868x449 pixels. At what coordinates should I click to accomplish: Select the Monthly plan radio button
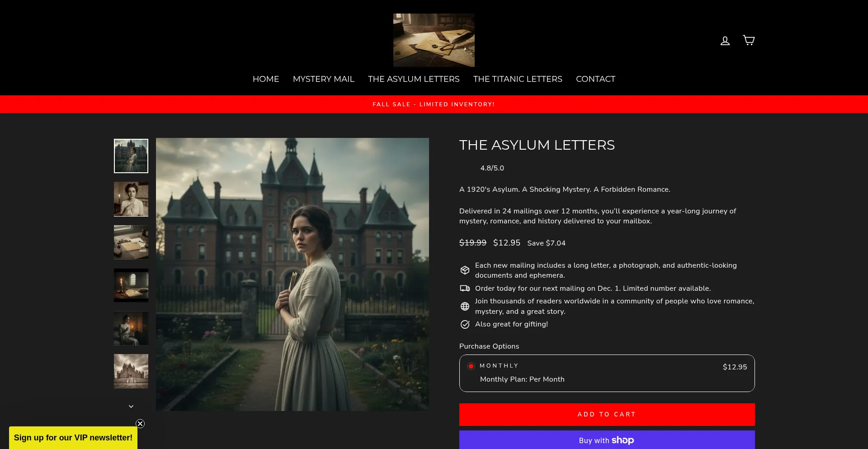pos(471,366)
